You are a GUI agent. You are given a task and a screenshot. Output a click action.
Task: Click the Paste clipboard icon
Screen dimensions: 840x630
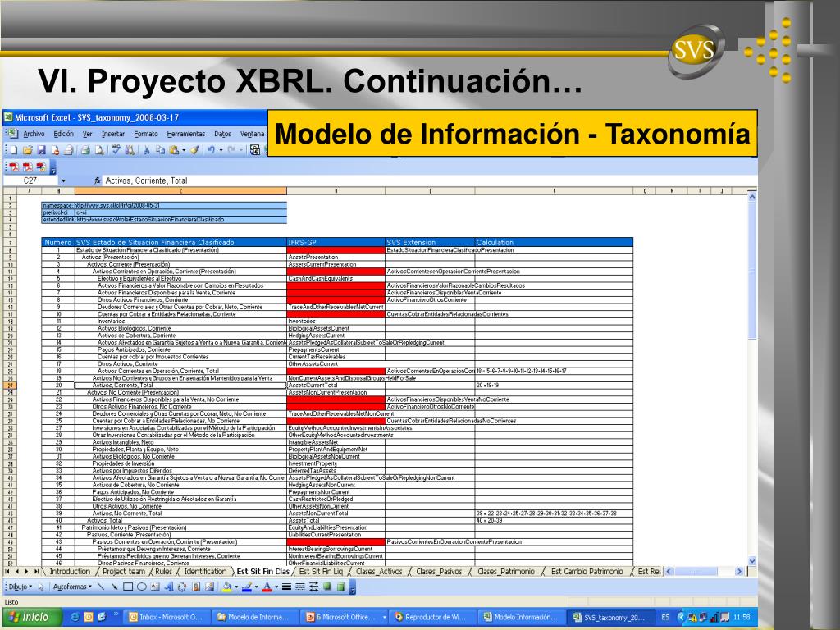pyautogui.click(x=174, y=150)
